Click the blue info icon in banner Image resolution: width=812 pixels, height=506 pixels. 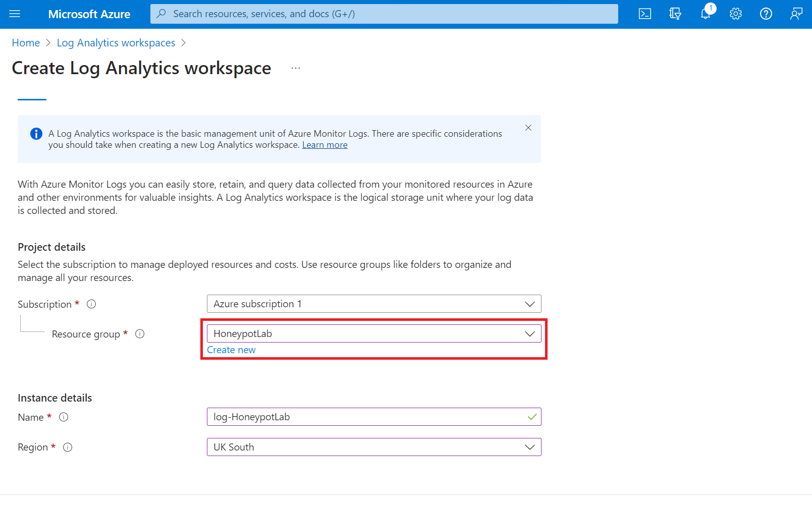coord(36,134)
